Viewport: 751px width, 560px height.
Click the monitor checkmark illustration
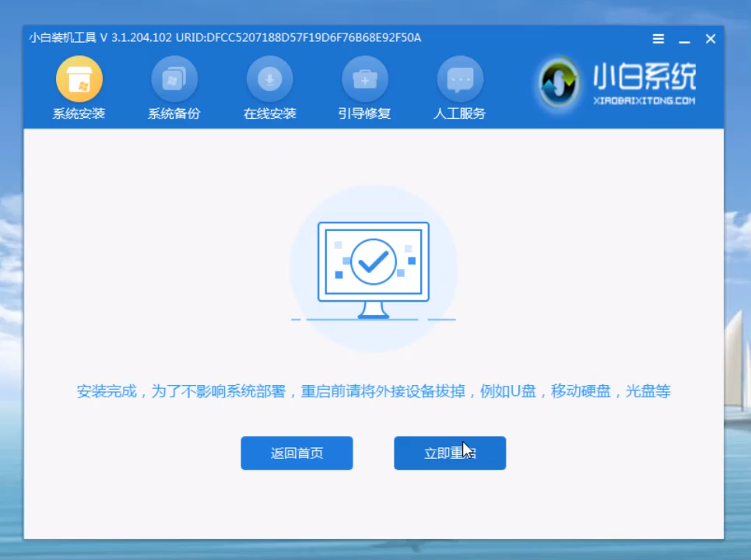tap(374, 268)
